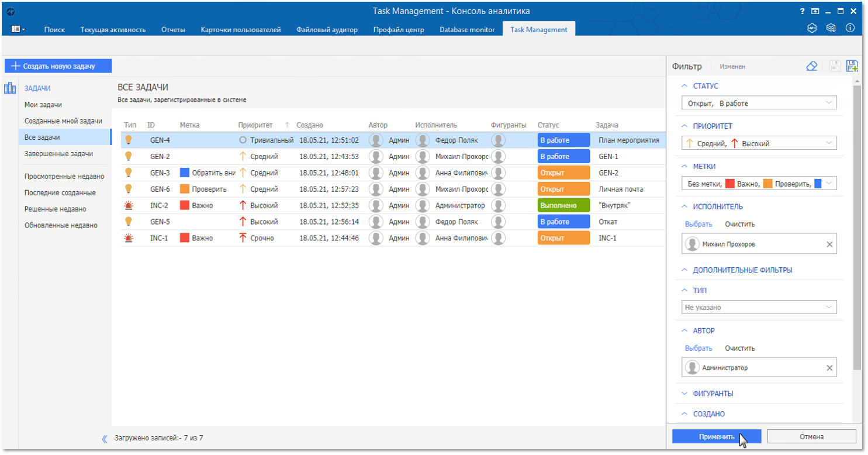The width and height of the screenshot is (868, 455).
Task: Select the task cell Личная почта
Action: tap(621, 189)
